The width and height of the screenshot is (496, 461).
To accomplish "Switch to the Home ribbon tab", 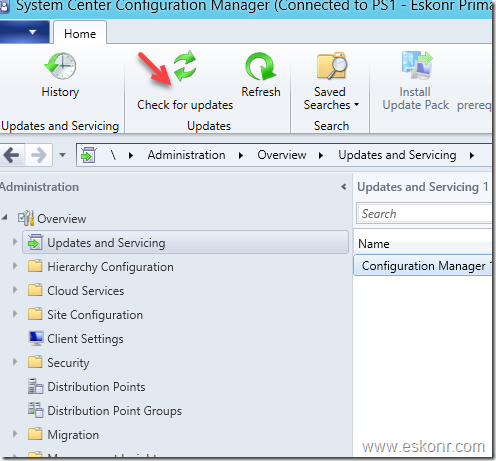I will (80, 34).
